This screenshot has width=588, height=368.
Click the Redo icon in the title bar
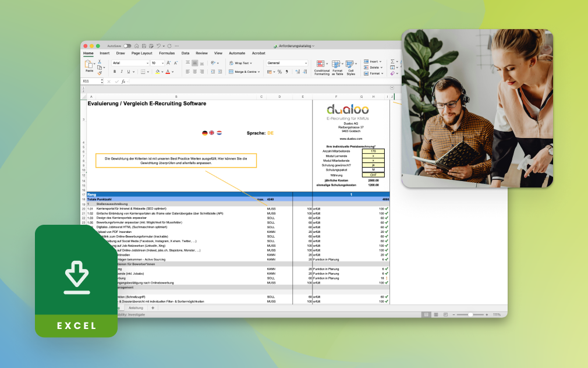coord(169,46)
